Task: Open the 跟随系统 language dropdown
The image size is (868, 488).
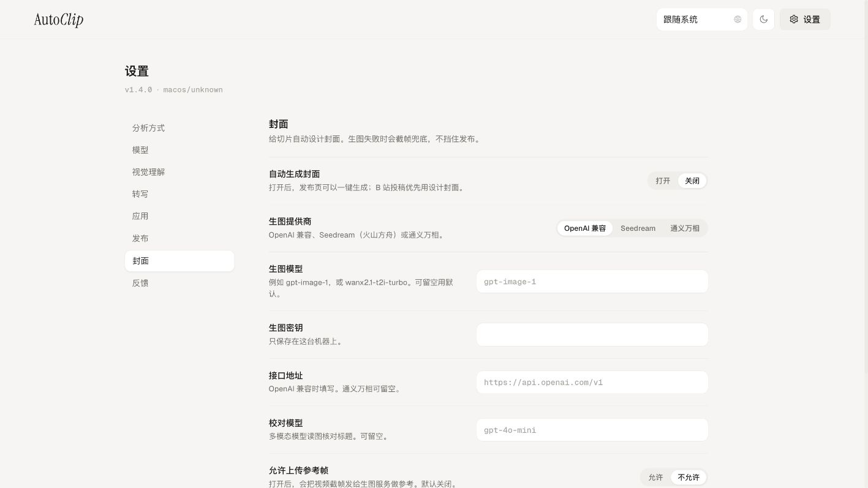Action: (x=702, y=20)
